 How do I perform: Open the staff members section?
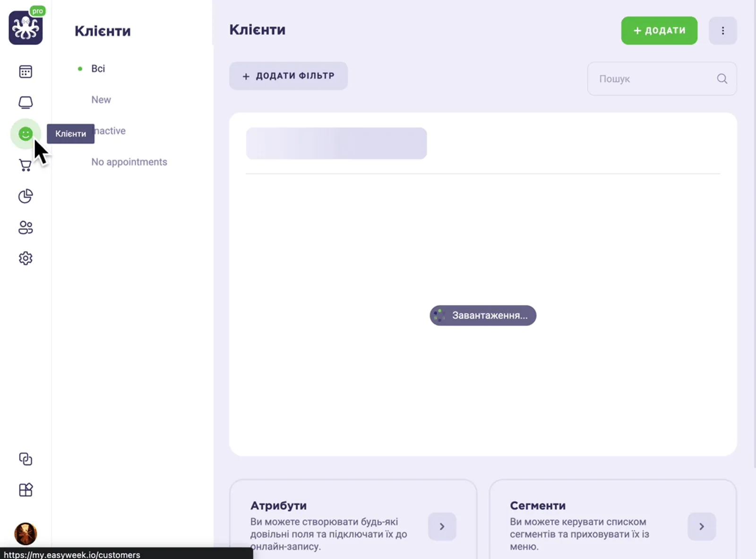(x=26, y=228)
